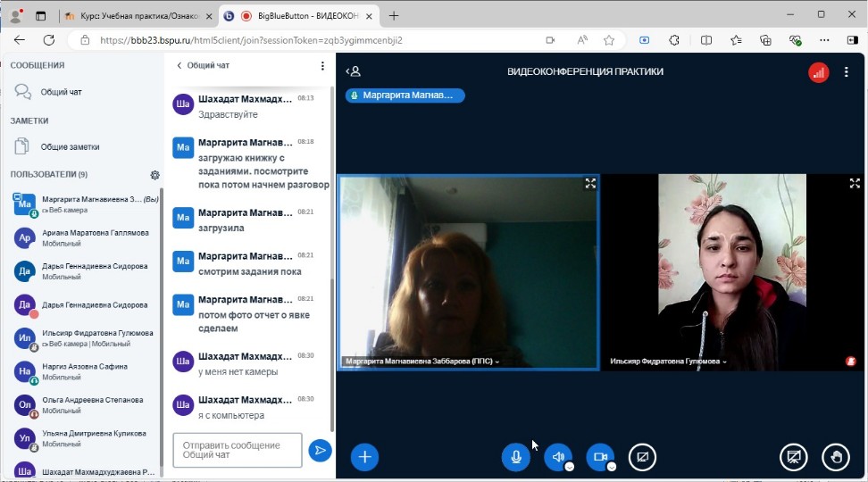868x482 pixels.
Task: Restore the minimized presentation
Action: coord(793,457)
